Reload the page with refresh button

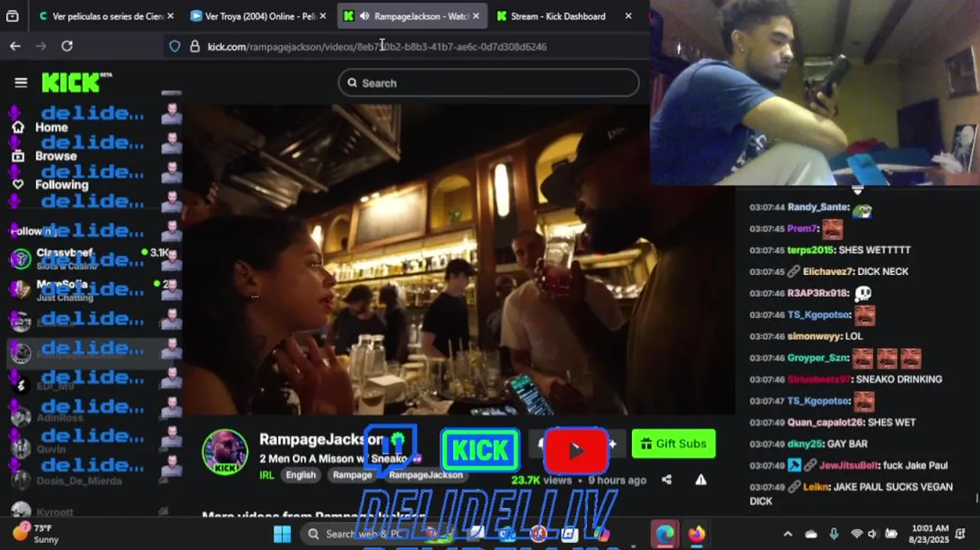(67, 47)
